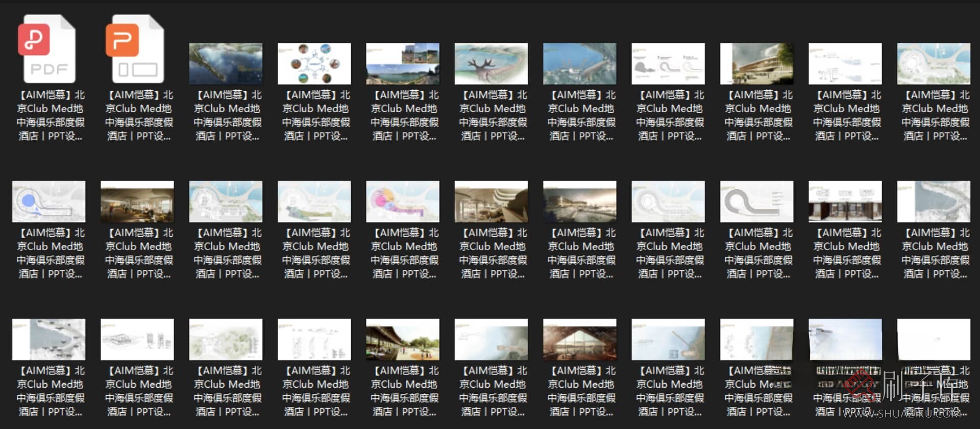The width and height of the screenshot is (980, 429).
Task: Select the black line section drawings thumbnail
Action: point(137,340)
